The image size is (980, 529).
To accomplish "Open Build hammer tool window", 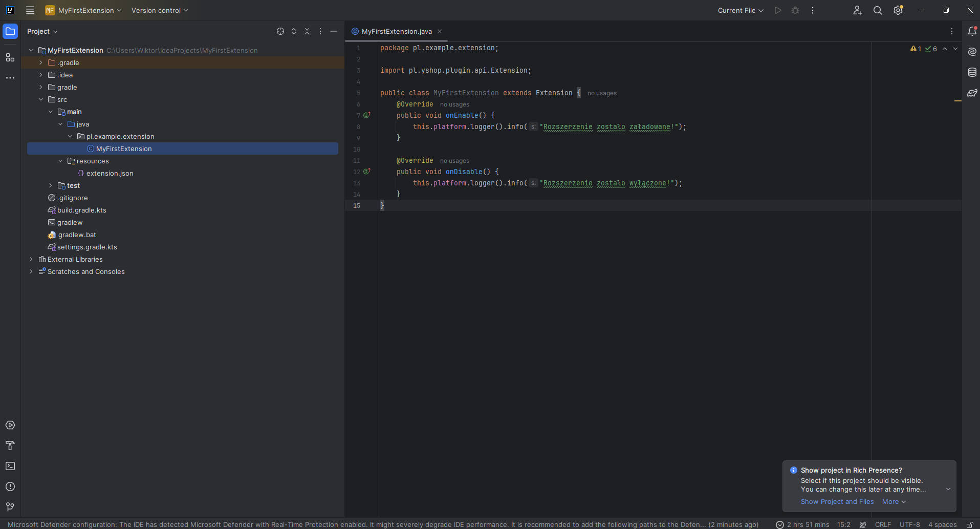I will coord(10,446).
